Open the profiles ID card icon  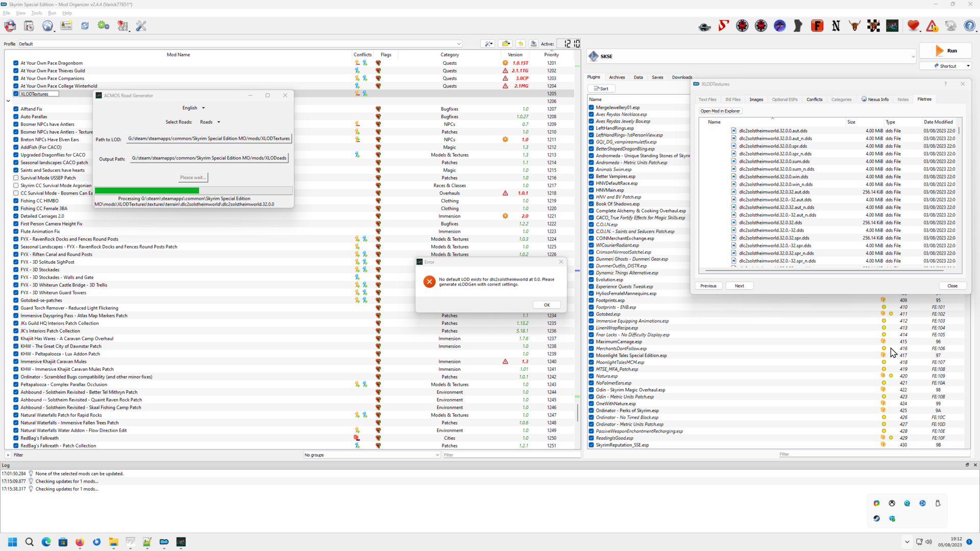pos(66,26)
